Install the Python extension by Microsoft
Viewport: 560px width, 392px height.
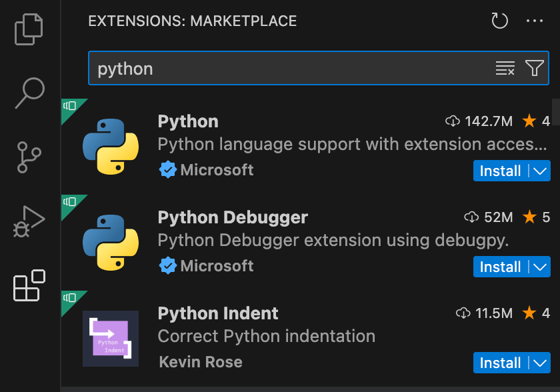click(x=500, y=171)
